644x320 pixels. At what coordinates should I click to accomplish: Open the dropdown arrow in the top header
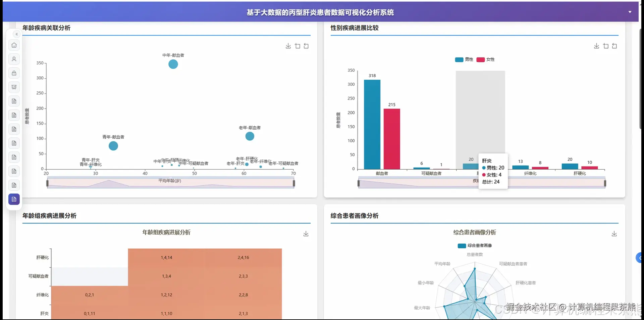(x=630, y=12)
